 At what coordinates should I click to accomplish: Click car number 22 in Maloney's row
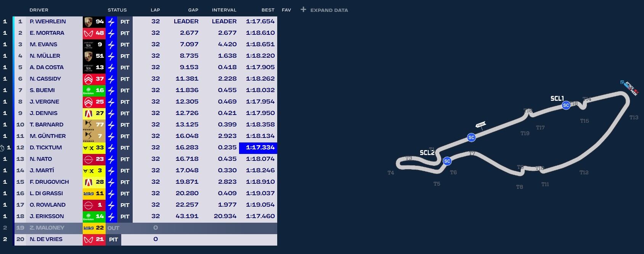(x=100, y=228)
